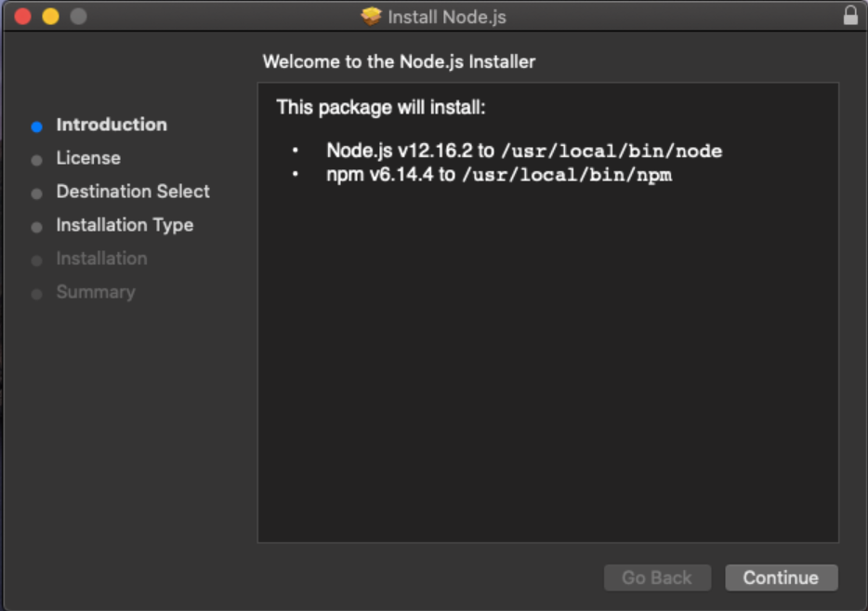The image size is (868, 611).
Task: Select the License step label
Action: [88, 158]
